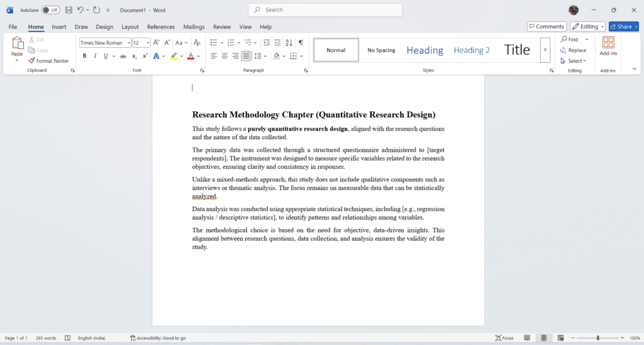Click the Search box in title bar

coord(325,10)
